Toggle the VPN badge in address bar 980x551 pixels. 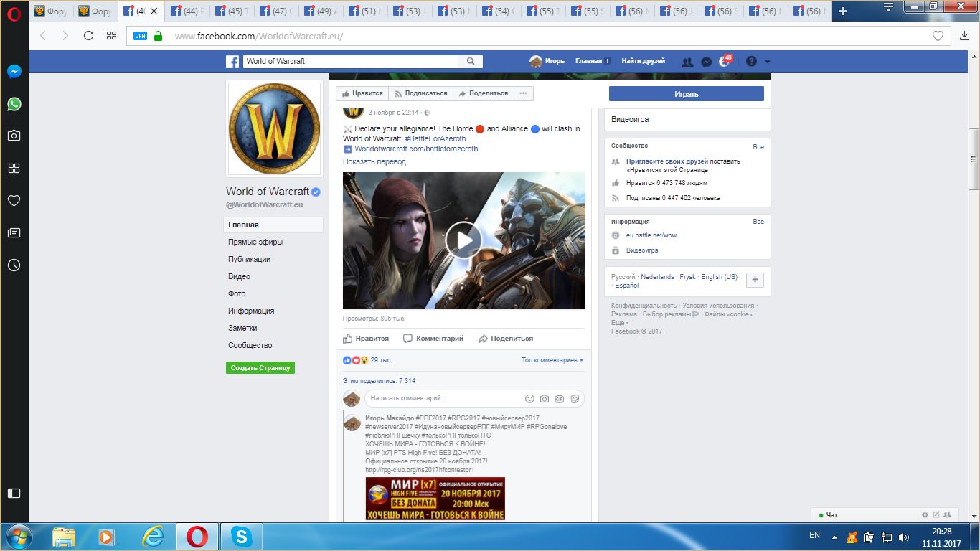point(140,36)
